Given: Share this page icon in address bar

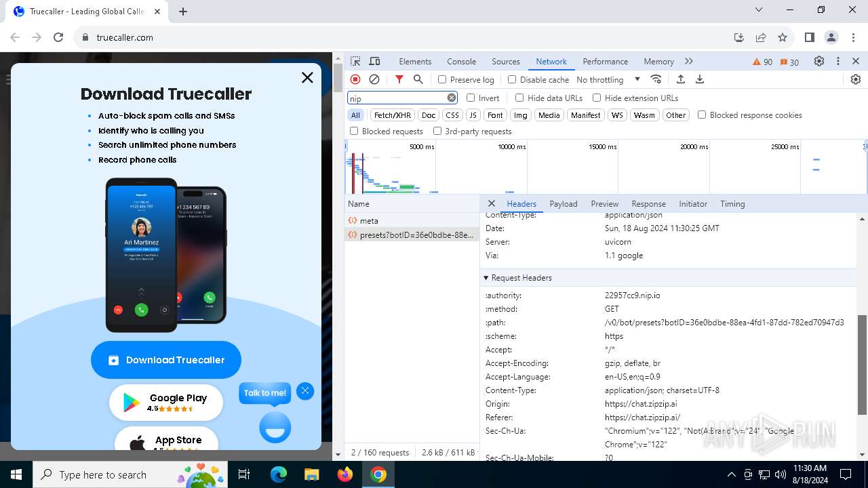Looking at the screenshot, I should 761,37.
